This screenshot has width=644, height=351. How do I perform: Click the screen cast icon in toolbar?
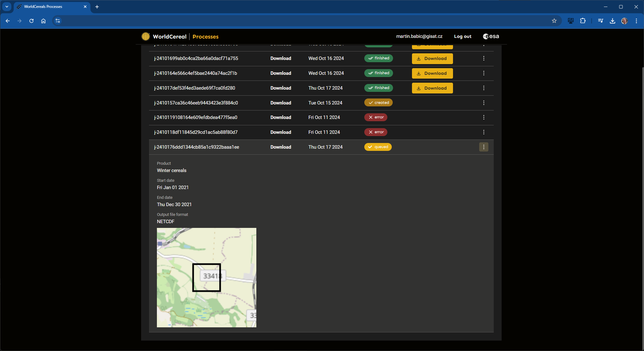[x=571, y=21]
